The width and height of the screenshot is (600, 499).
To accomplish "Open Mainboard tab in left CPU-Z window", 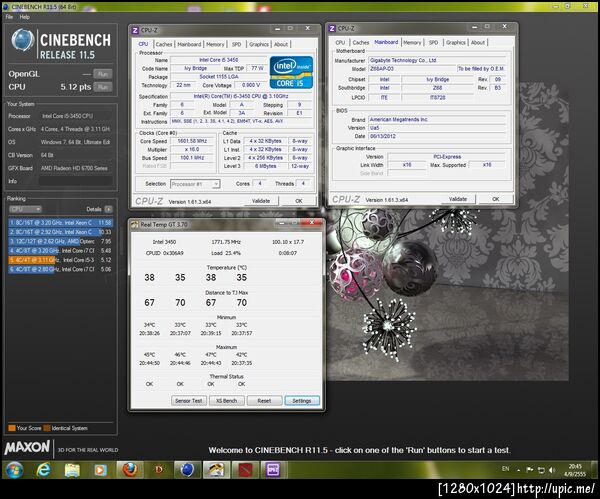I will coord(189,44).
